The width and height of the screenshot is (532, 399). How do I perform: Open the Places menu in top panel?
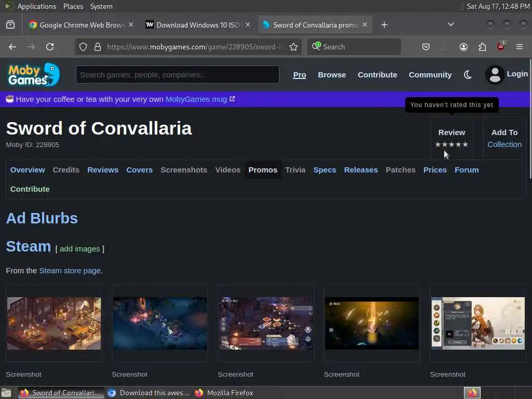tap(73, 6)
